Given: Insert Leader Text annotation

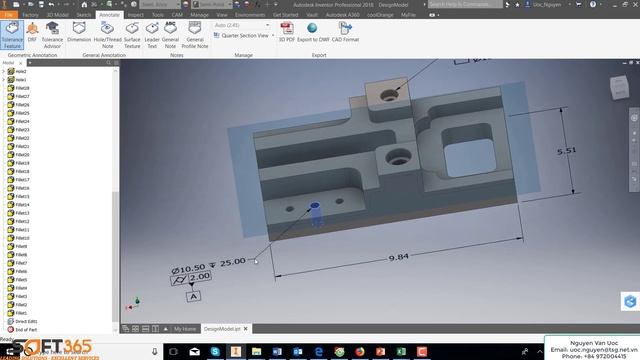Looking at the screenshot, I should pyautogui.click(x=152, y=35).
